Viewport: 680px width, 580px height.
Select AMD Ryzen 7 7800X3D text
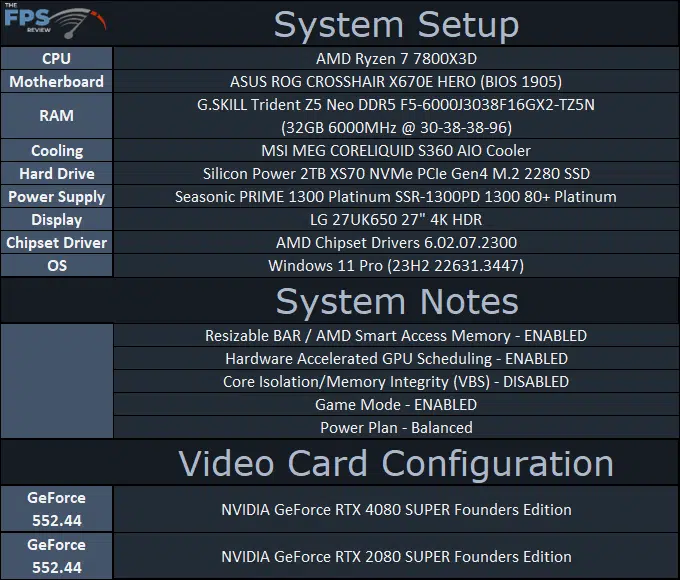tap(396, 59)
